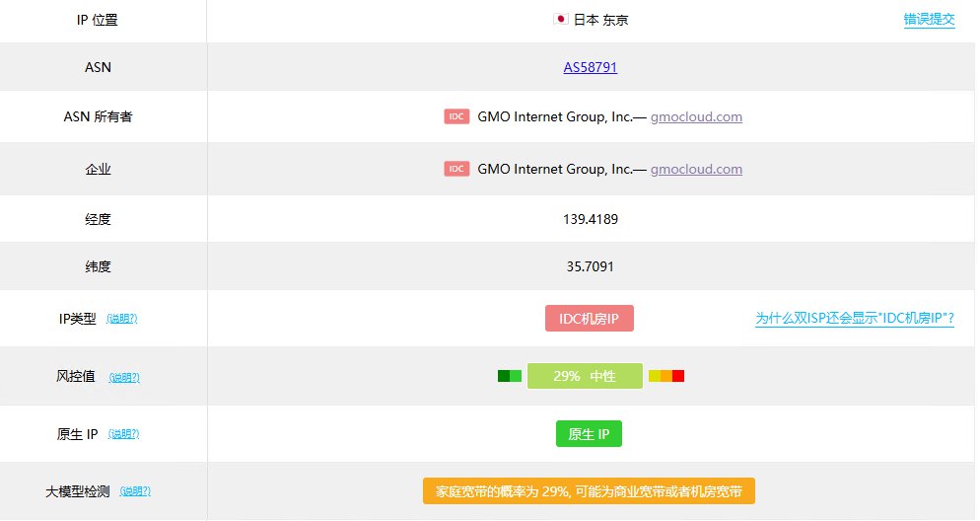Click the orange 家庭宽带的概率 result badge
The image size is (980, 521).
589,491
